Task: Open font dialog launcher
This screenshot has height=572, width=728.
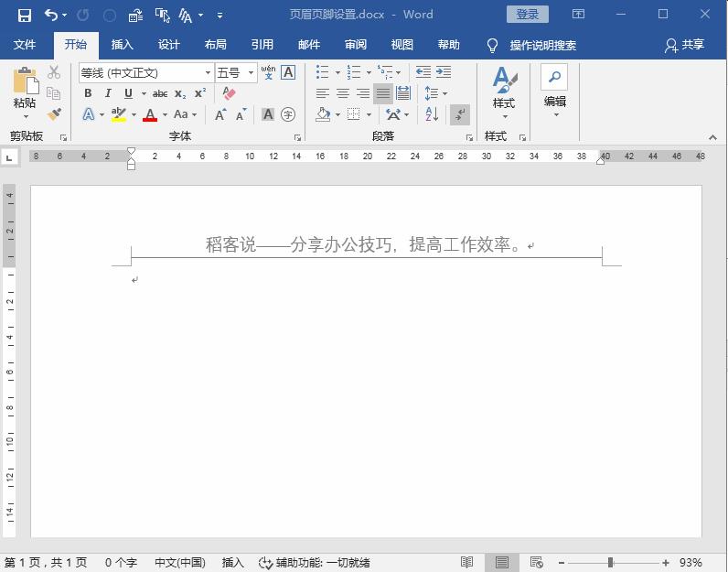Action: coord(297,137)
